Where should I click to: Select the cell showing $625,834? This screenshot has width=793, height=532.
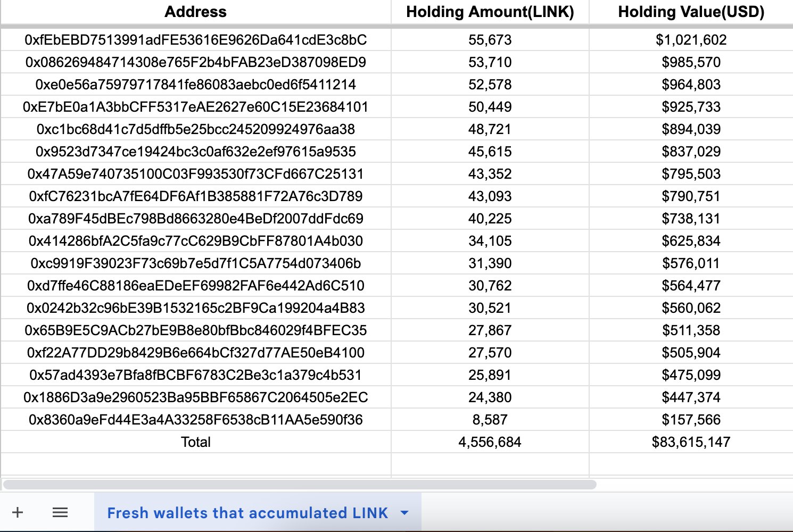[x=691, y=241]
